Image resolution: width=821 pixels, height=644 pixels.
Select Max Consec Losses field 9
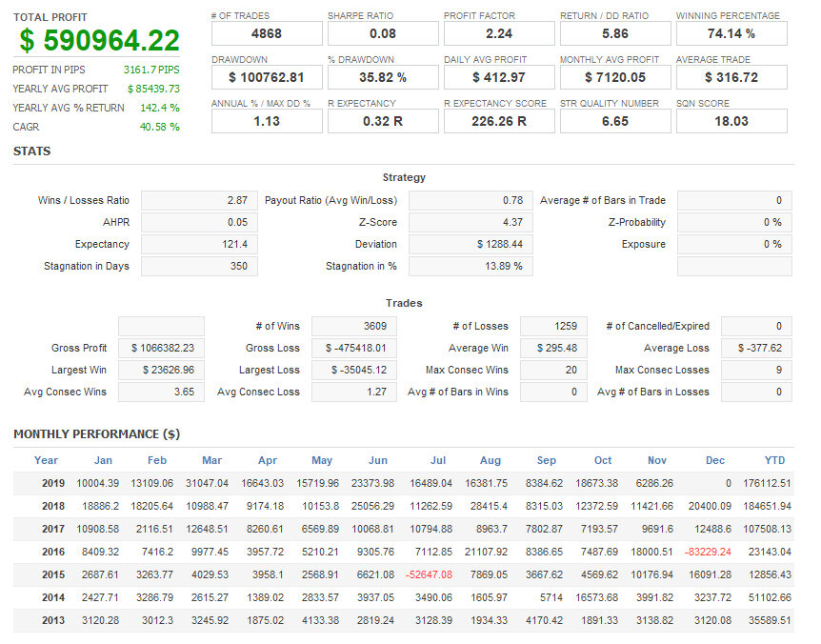(756, 371)
